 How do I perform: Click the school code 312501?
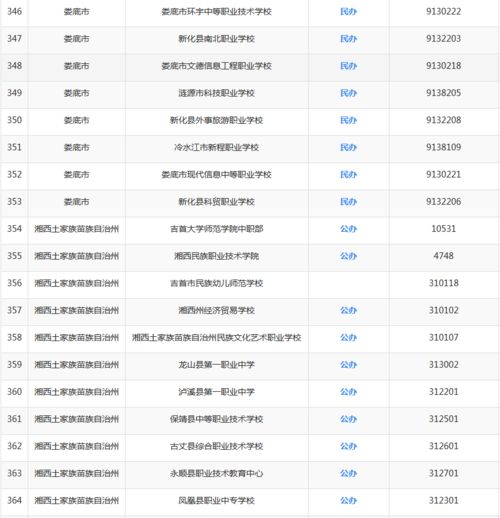(443, 419)
